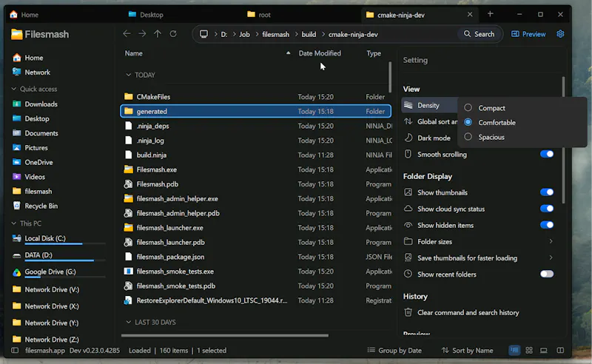Toggle Show cloud sync status switch
This screenshot has width=592, height=364.
click(x=547, y=209)
